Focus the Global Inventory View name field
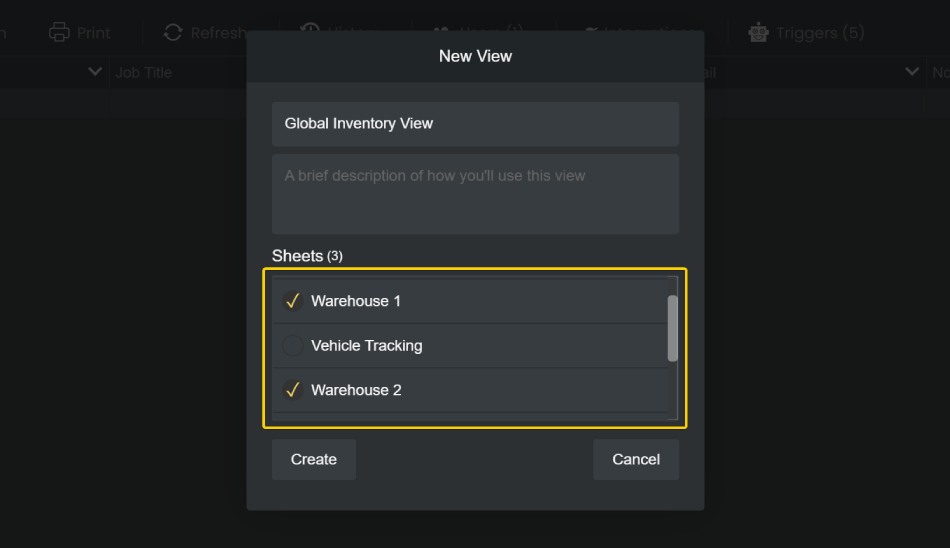The width and height of the screenshot is (950, 548). [x=475, y=124]
